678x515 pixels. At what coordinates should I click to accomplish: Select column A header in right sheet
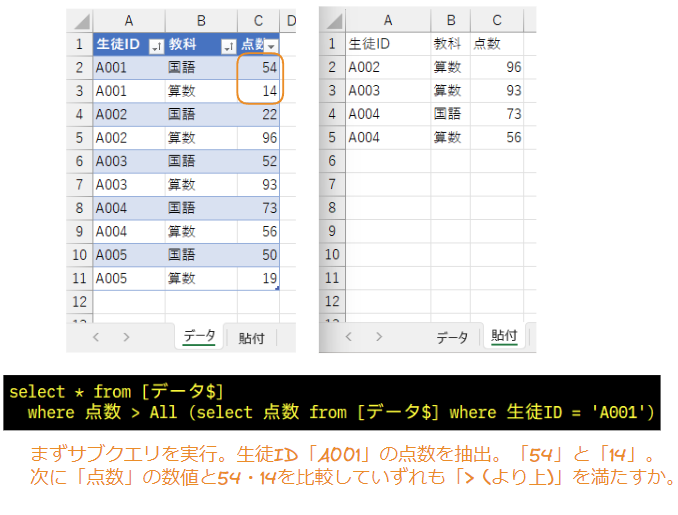(x=388, y=20)
